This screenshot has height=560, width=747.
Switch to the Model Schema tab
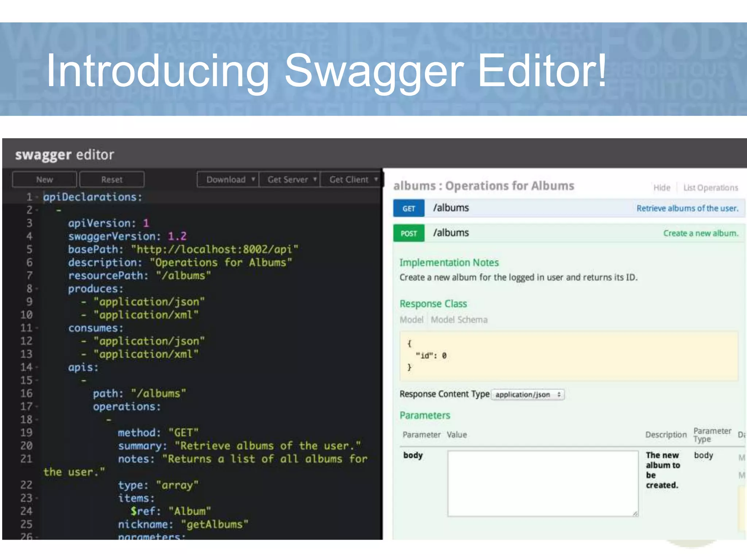pyautogui.click(x=459, y=320)
